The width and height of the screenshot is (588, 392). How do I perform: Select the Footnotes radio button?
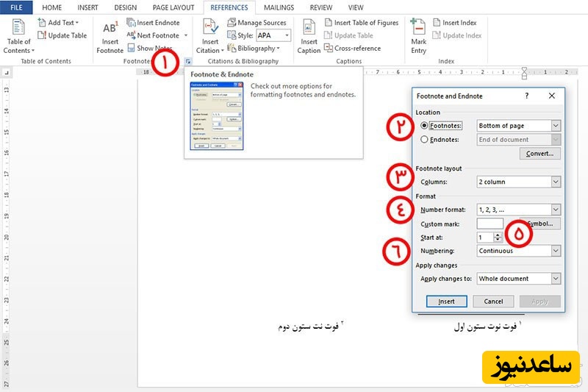click(424, 126)
